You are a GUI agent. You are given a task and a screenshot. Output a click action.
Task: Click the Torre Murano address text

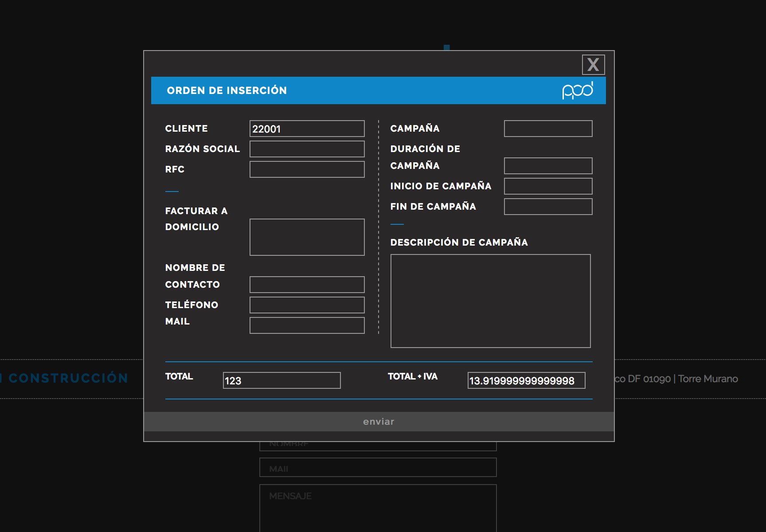pos(707,379)
